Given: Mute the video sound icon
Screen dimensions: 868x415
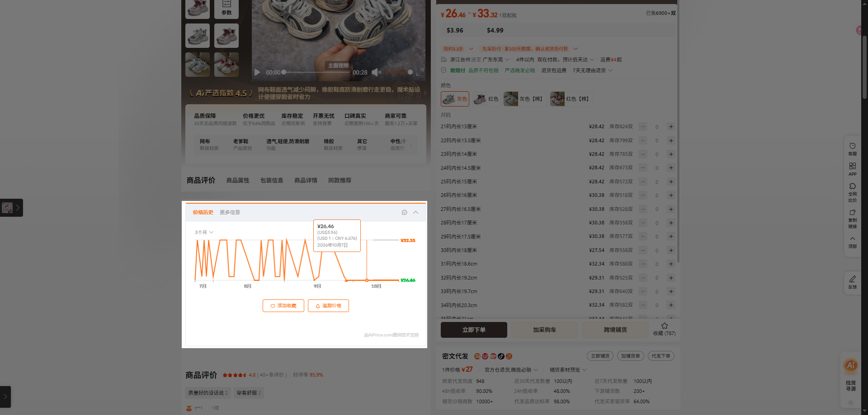Looking at the screenshot, I should click(376, 72).
